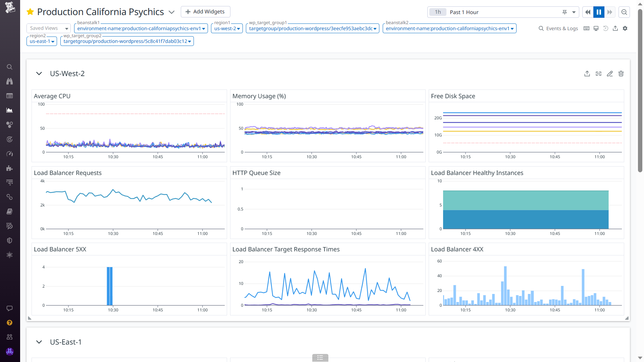Image resolution: width=644 pixels, height=362 pixels.
Task: Open dashboard settings gear icon
Action: tap(625, 28)
